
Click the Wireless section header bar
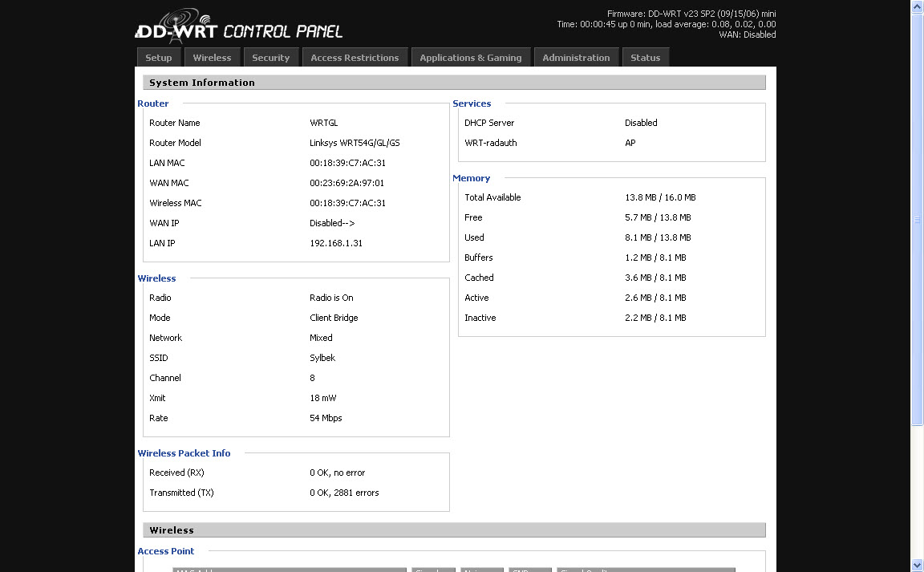(x=454, y=530)
